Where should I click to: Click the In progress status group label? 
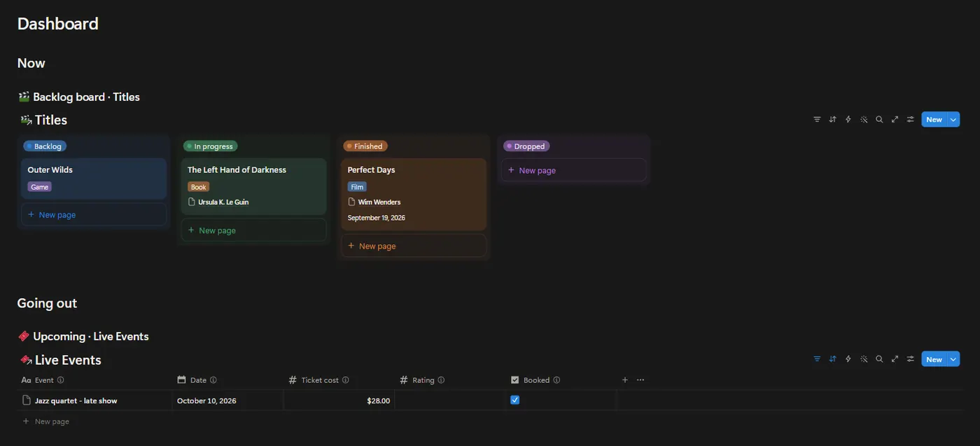[210, 146]
